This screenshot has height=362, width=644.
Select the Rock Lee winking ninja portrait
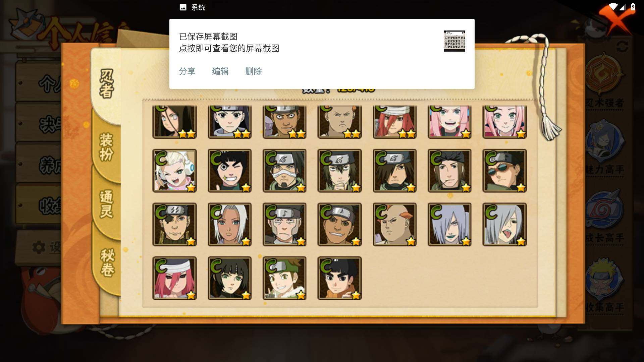click(x=229, y=171)
